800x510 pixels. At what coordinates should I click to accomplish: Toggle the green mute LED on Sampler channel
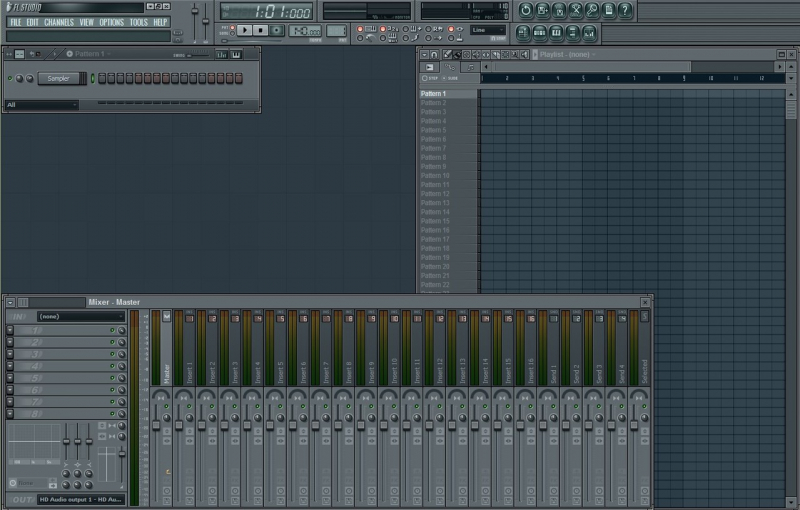pos(10,78)
